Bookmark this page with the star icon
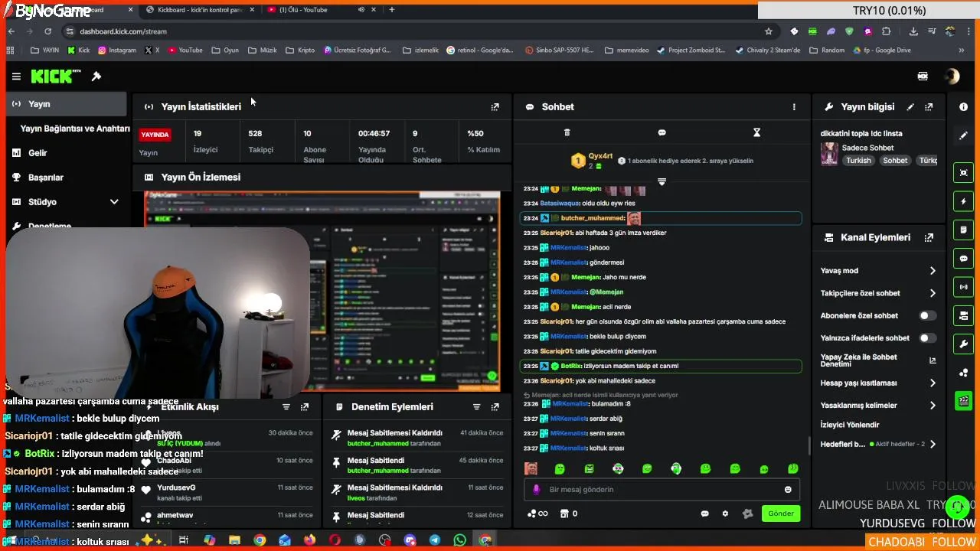 tap(769, 31)
